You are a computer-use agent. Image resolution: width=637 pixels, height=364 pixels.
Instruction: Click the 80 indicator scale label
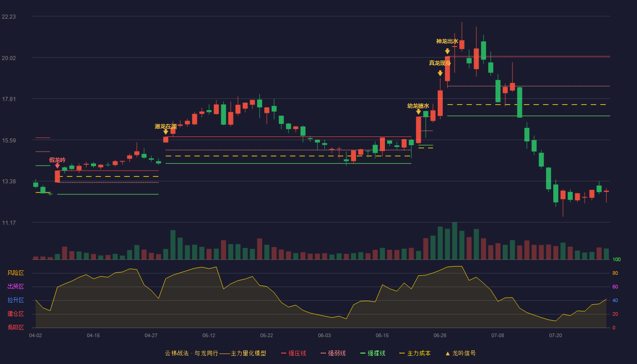(x=615, y=273)
